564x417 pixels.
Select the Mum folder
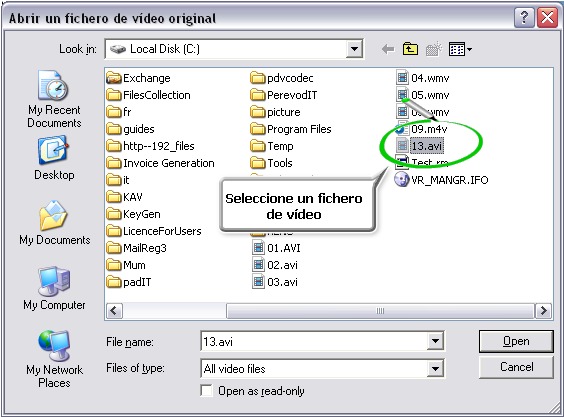click(126, 265)
